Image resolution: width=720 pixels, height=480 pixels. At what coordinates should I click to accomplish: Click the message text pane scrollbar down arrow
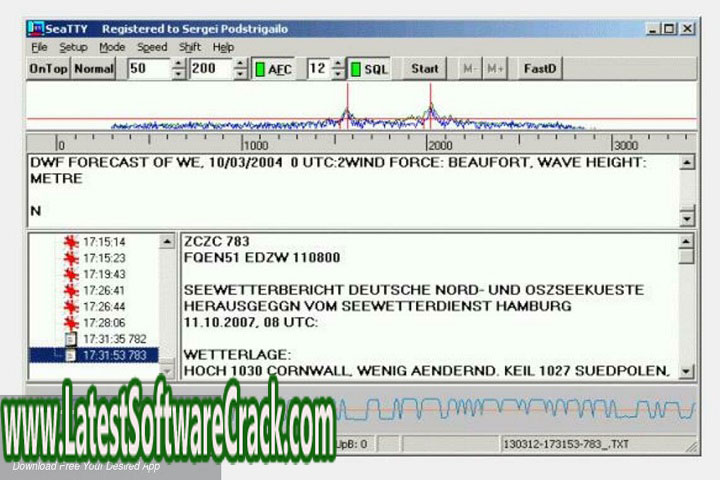coord(686,371)
